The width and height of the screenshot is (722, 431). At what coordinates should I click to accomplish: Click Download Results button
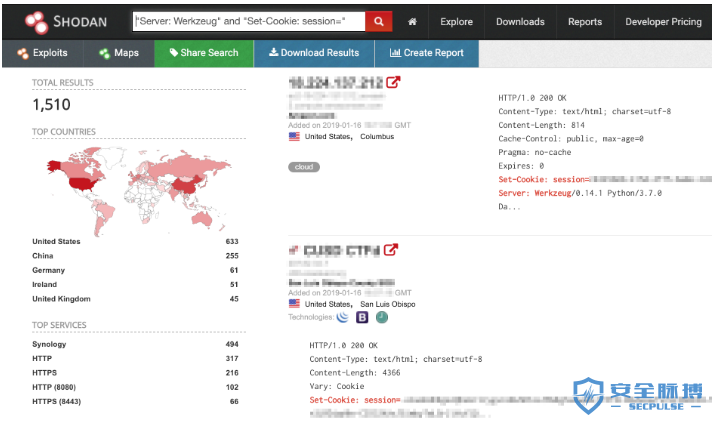[x=314, y=53]
